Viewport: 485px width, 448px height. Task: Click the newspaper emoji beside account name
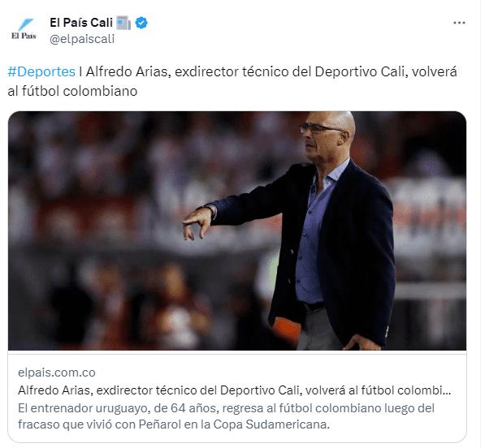[x=123, y=23]
